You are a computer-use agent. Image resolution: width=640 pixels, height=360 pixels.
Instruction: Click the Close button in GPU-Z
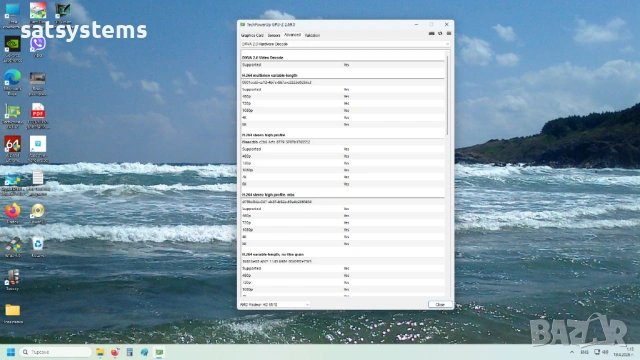pos(440,304)
